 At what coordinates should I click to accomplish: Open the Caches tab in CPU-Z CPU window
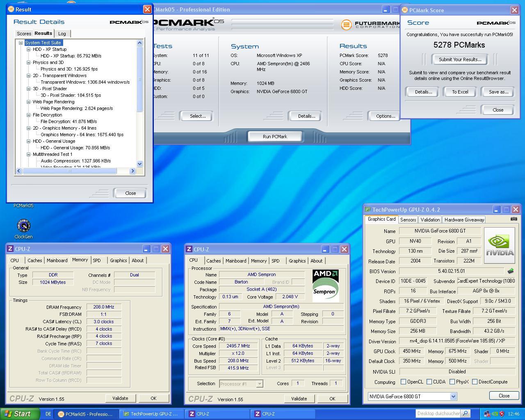213,261
